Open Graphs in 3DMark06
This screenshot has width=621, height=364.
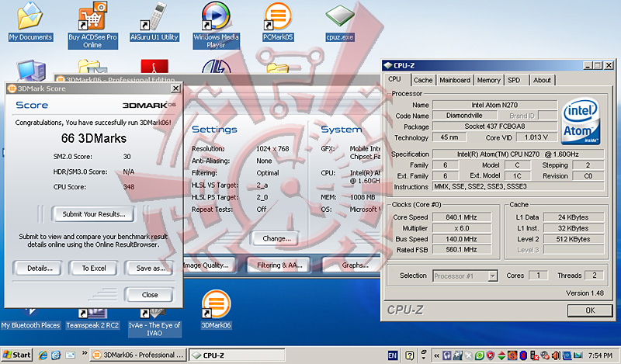click(x=352, y=265)
